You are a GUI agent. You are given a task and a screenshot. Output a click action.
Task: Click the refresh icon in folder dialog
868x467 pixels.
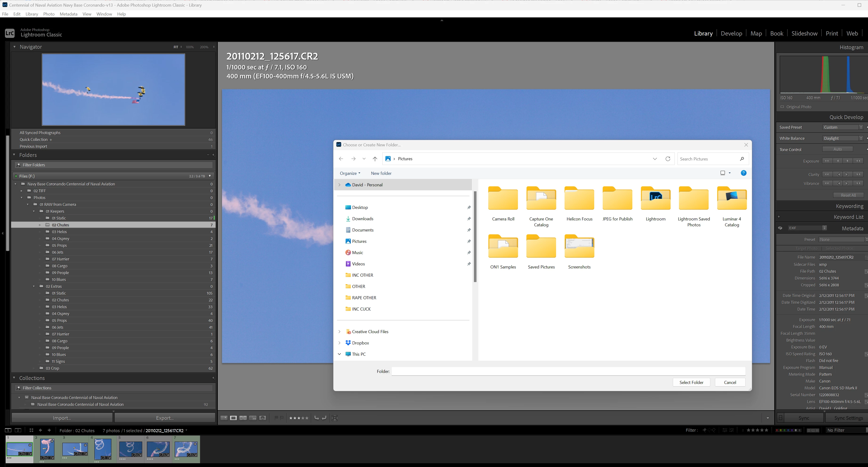tap(667, 159)
